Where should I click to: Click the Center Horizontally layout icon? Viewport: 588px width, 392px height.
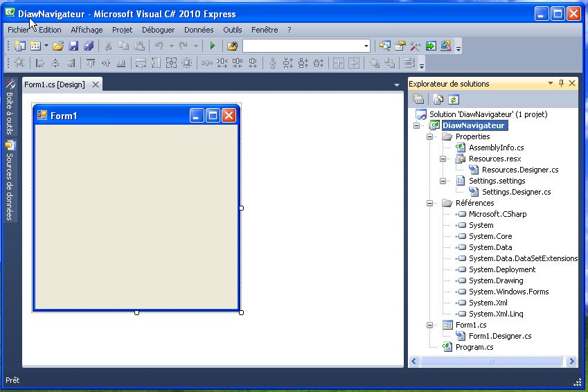[x=339, y=64]
